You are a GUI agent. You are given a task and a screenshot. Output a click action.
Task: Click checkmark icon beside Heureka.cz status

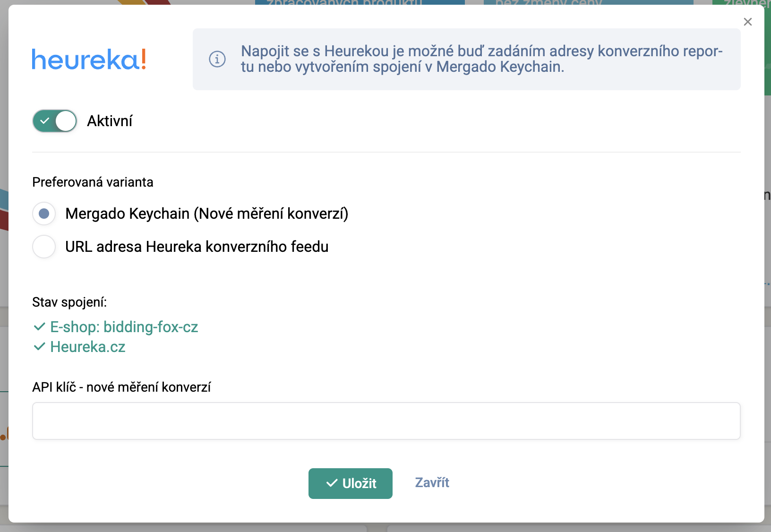[39, 347]
